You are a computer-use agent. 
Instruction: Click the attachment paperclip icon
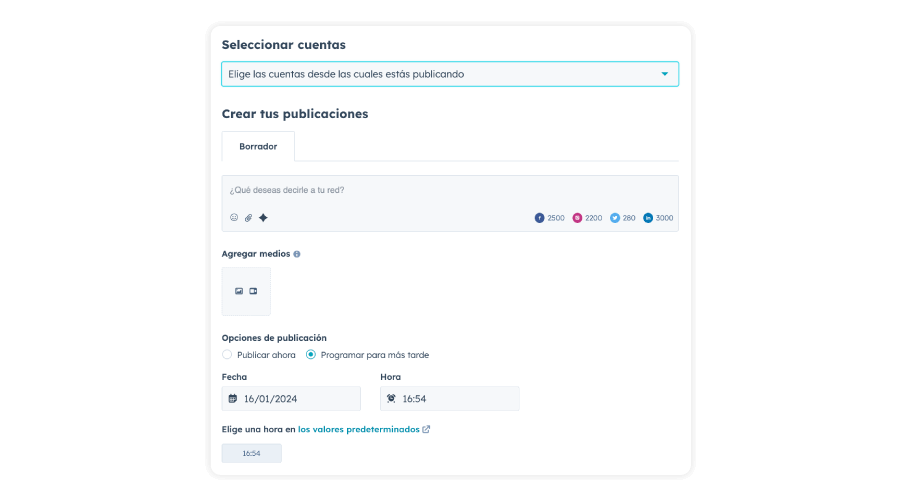[x=248, y=218]
